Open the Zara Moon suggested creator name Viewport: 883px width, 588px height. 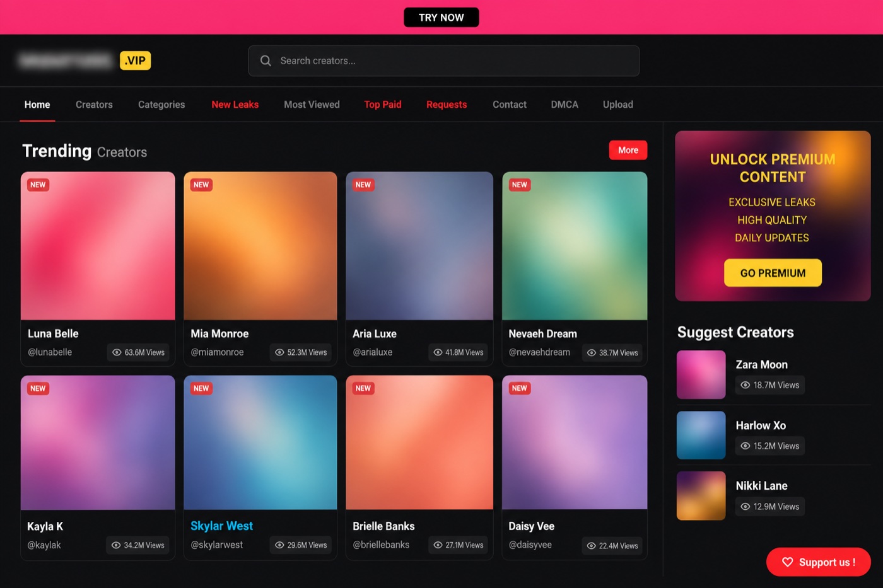point(761,364)
